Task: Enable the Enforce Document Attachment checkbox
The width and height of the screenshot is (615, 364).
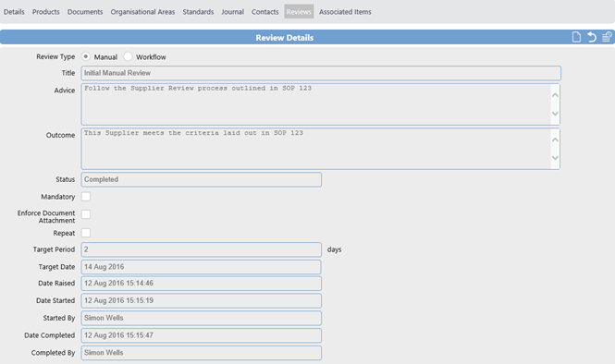Action: [86, 214]
